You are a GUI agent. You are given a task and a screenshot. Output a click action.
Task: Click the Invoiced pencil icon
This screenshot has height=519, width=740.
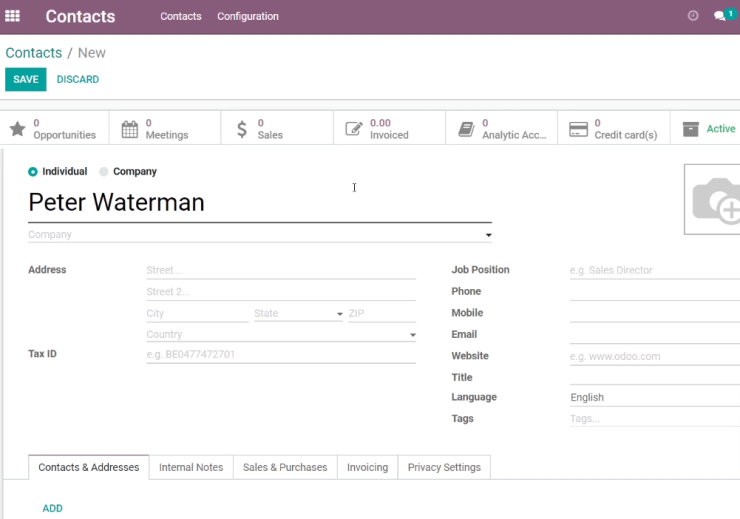[x=354, y=128]
